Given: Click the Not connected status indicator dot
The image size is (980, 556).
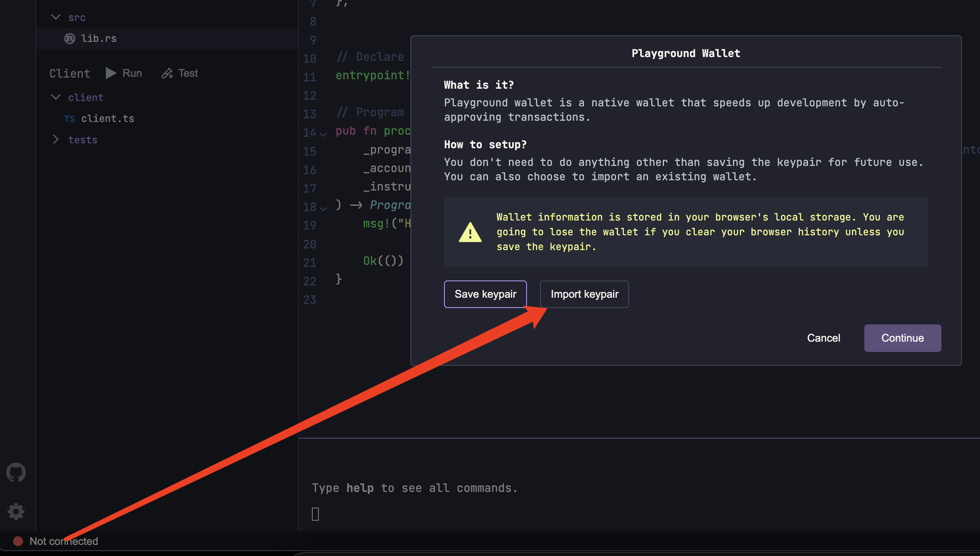Looking at the screenshot, I should click(17, 541).
